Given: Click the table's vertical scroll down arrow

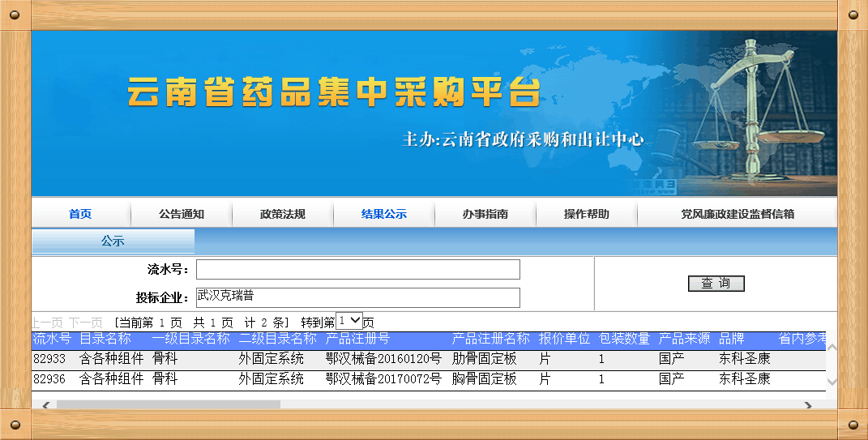Looking at the screenshot, I should pos(832,381).
